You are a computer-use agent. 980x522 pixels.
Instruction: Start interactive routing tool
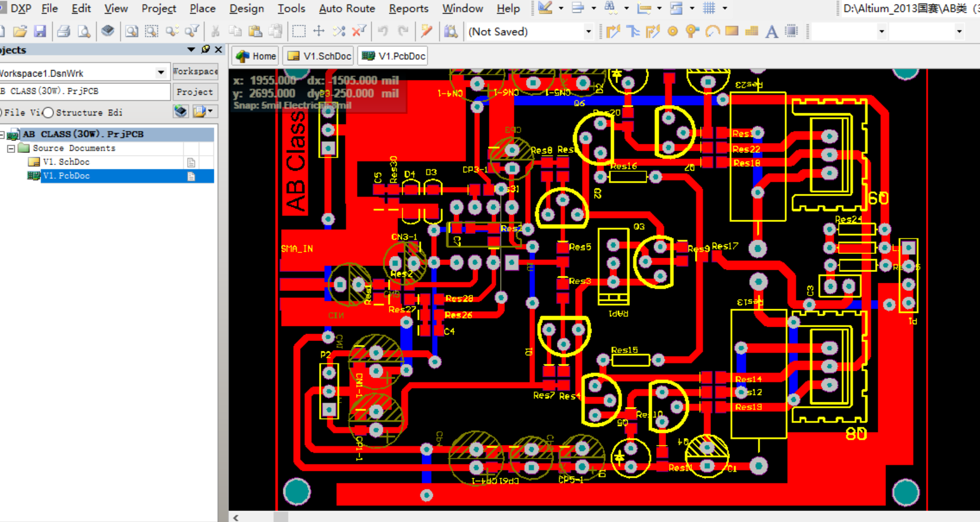(613, 31)
